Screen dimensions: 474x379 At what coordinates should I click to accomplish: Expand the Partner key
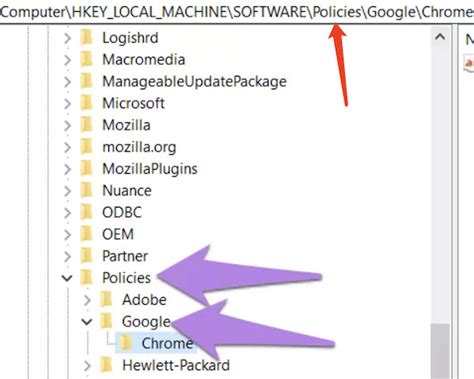(67, 256)
